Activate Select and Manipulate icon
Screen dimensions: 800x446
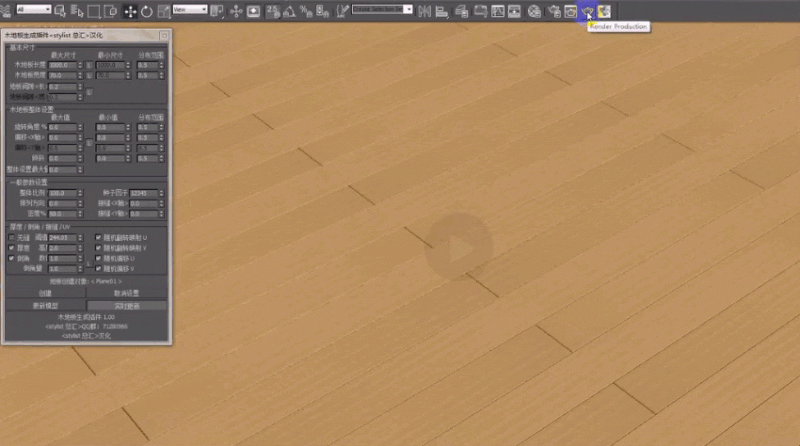click(x=236, y=11)
